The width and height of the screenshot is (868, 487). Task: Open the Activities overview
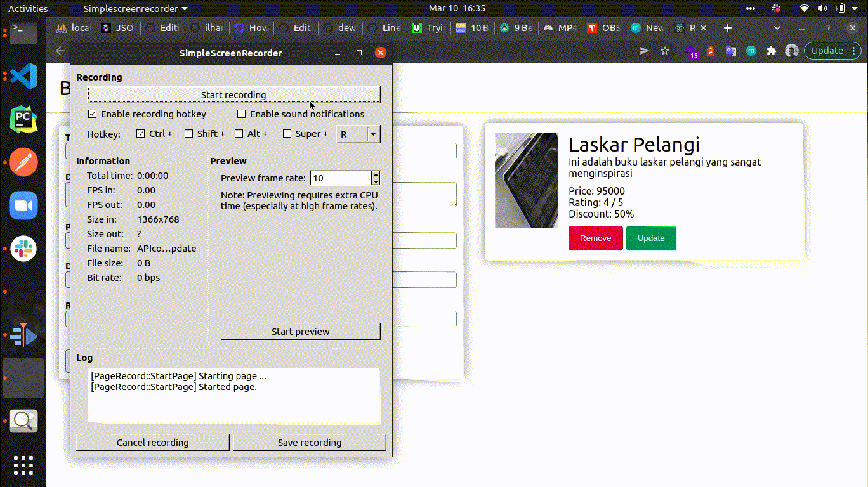point(28,8)
